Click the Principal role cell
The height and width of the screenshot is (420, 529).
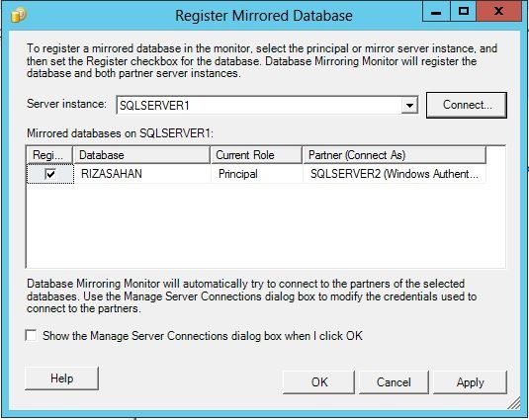point(256,174)
